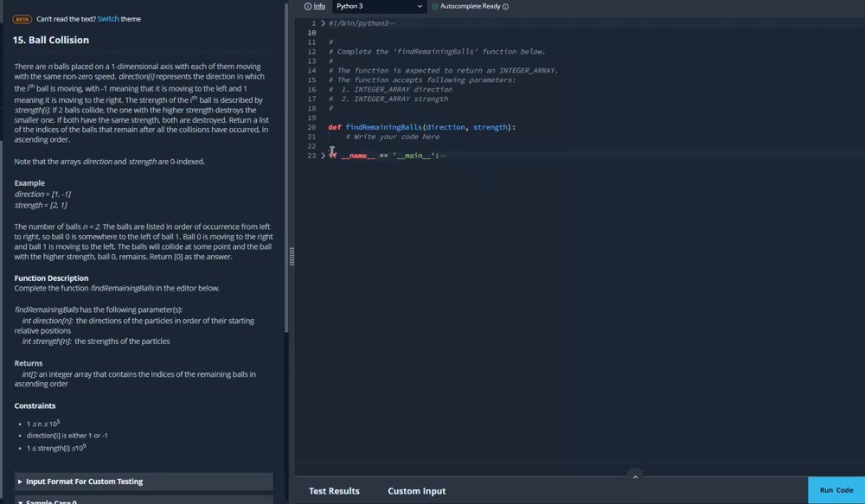Click the Info circle icon
The image size is (865, 504).
pyautogui.click(x=308, y=6)
